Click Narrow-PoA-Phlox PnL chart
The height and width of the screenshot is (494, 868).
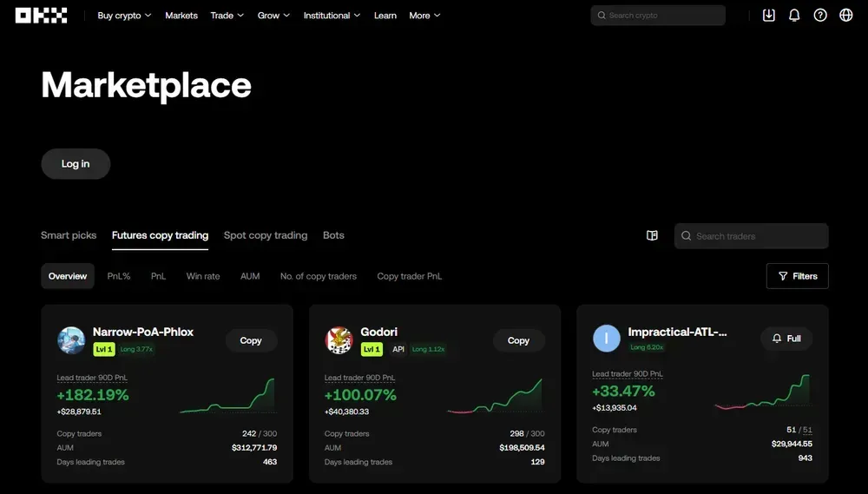(x=227, y=395)
